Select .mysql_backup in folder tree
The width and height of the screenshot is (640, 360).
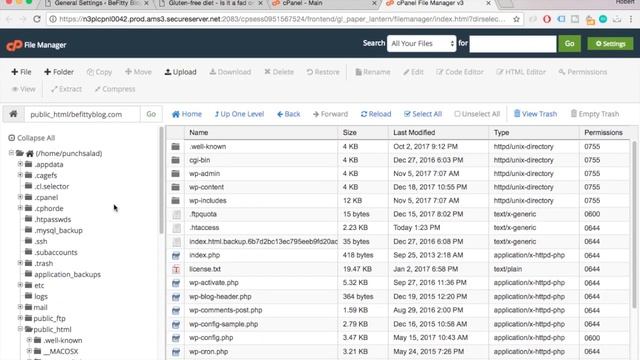(x=58, y=230)
